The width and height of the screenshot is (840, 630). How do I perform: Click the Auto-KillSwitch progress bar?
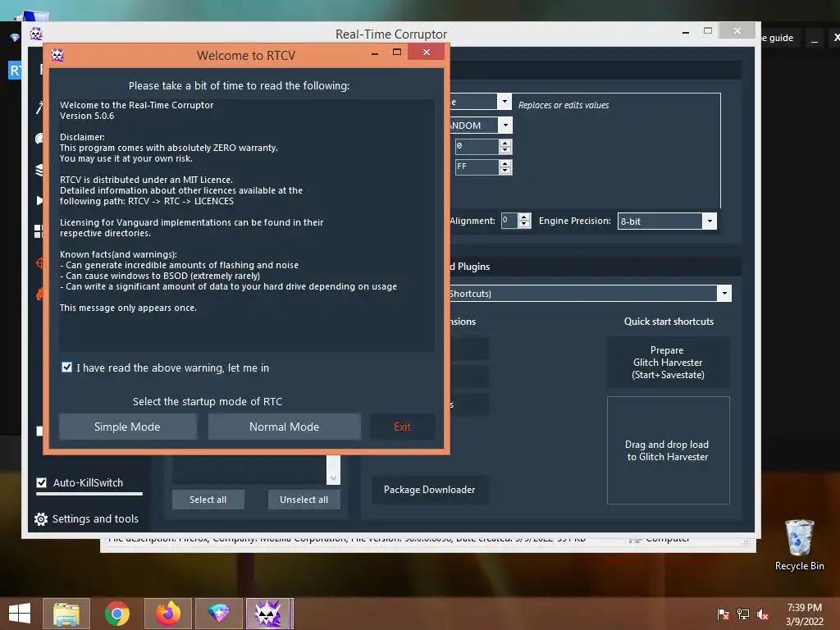tap(89, 494)
